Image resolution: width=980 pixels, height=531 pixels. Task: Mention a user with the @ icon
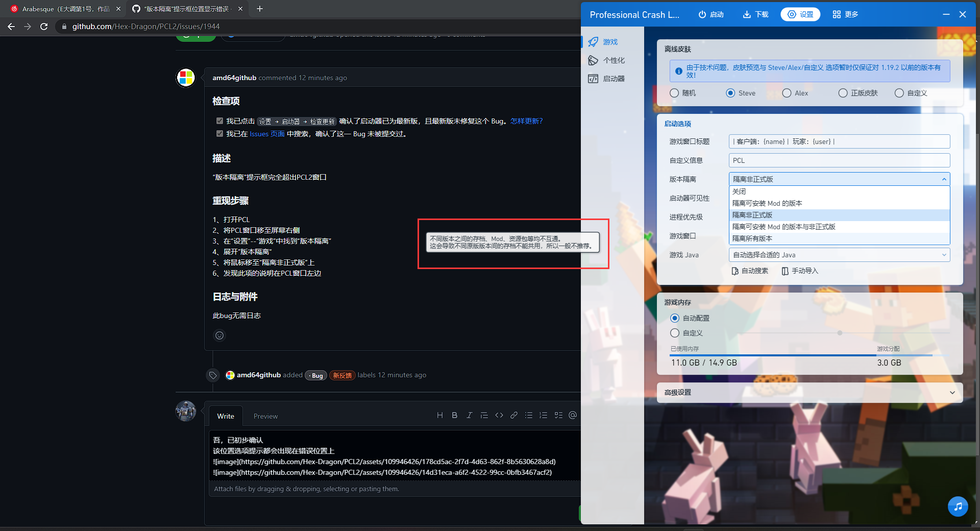(573, 415)
